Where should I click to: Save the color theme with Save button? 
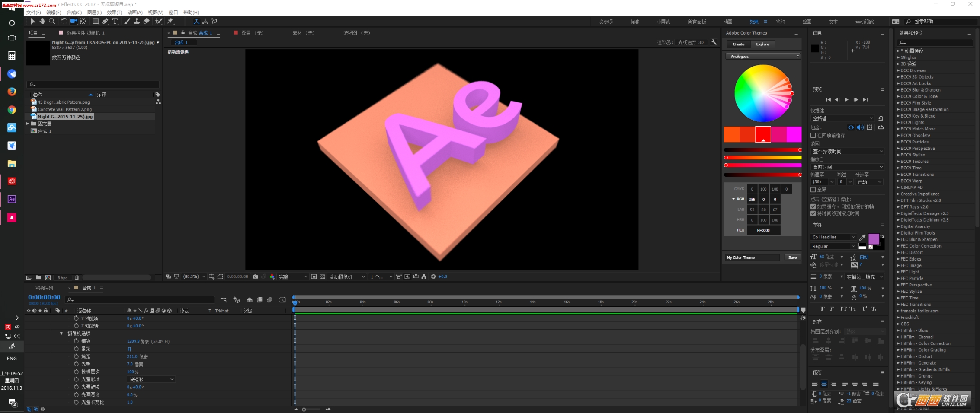792,257
